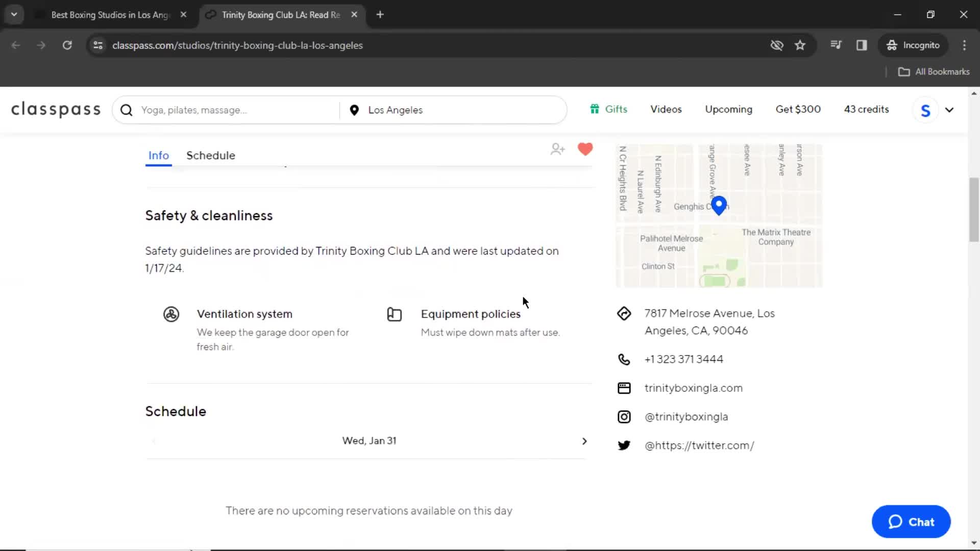Expand the tab search dropdown arrow

pos(14,15)
